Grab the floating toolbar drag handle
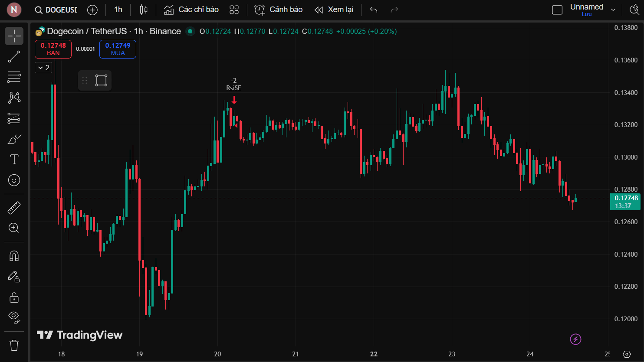This screenshot has width=644, height=362. point(85,80)
